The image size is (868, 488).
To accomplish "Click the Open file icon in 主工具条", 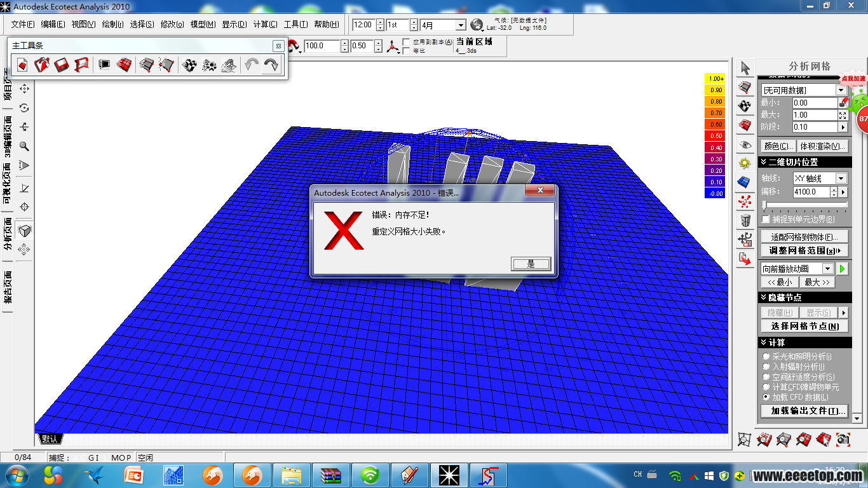I will pyautogui.click(x=42, y=64).
